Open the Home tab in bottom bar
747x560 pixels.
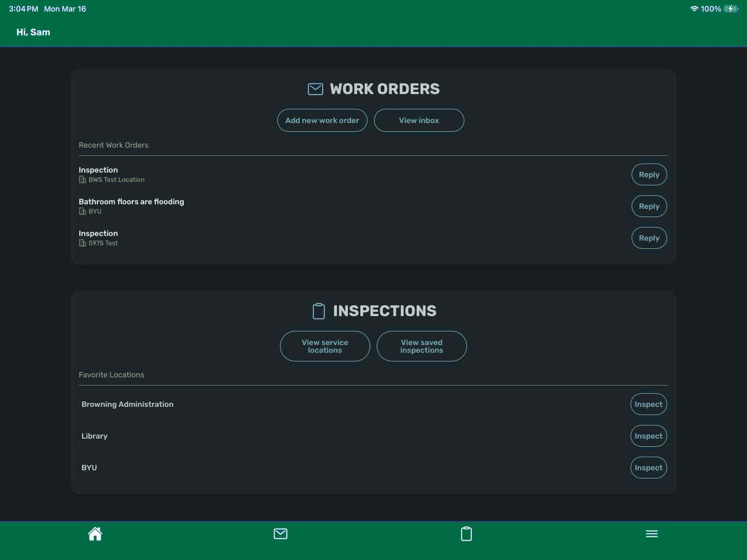click(x=95, y=534)
